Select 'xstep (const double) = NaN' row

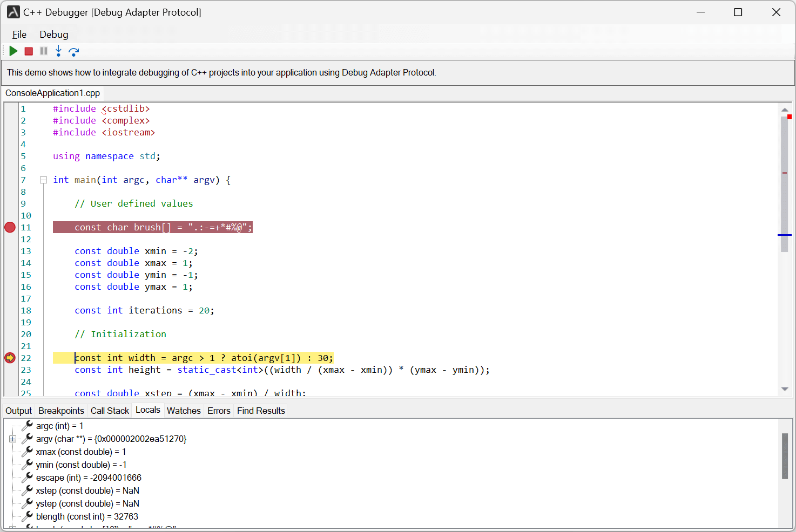click(87, 491)
